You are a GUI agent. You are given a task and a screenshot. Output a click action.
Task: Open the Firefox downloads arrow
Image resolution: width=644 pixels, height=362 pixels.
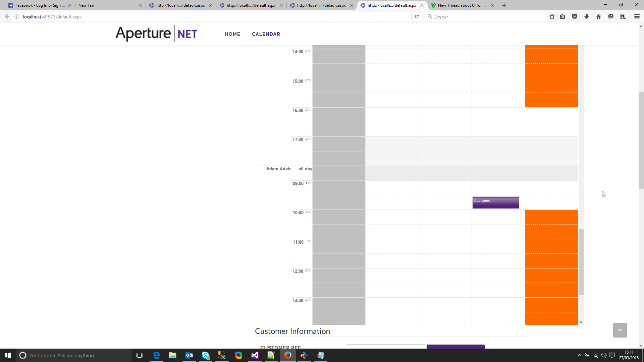click(x=587, y=17)
